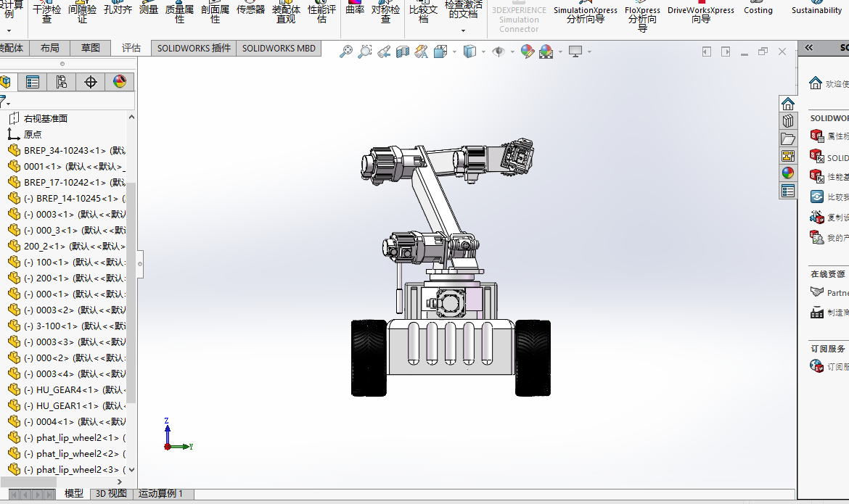Open the Sustainability tool

click(x=816, y=7)
